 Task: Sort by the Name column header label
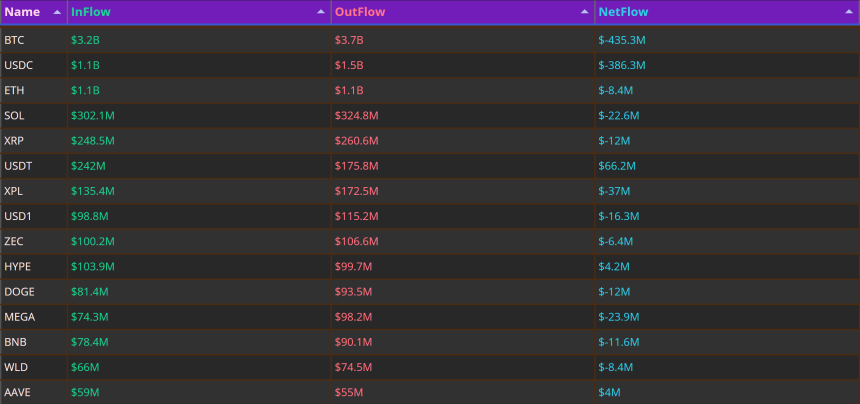click(x=22, y=12)
